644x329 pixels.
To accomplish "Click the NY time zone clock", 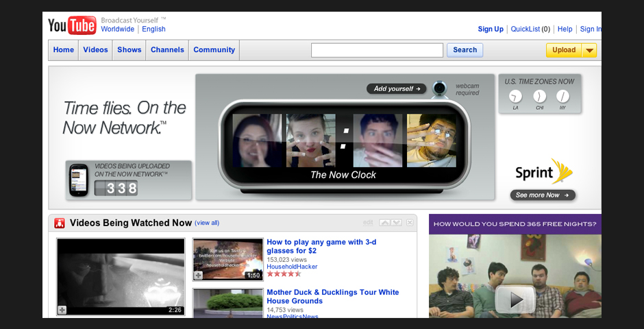I will pos(562,97).
